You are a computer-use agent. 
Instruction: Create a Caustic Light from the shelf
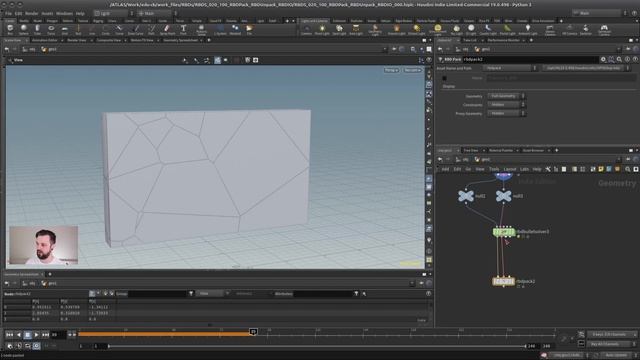tap(488, 29)
